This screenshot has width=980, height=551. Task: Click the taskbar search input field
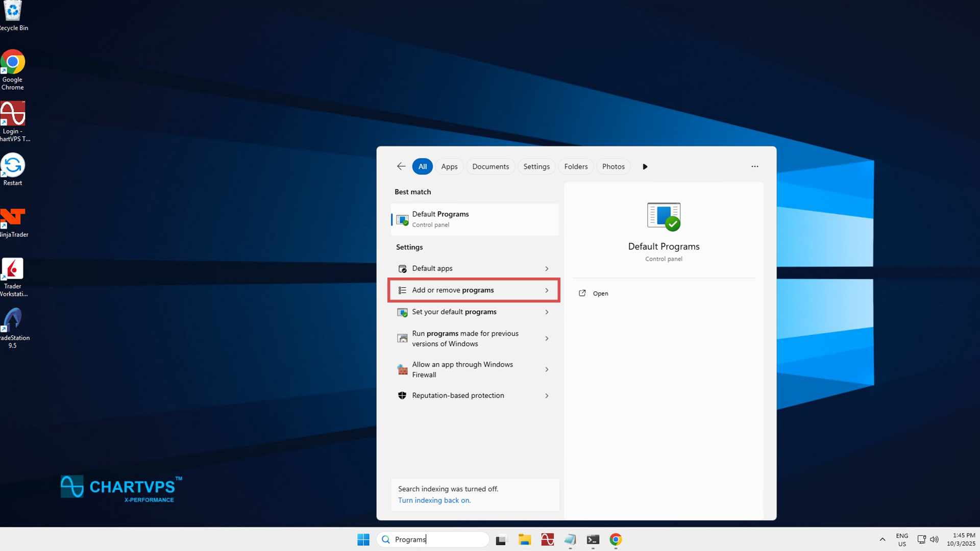439,539
